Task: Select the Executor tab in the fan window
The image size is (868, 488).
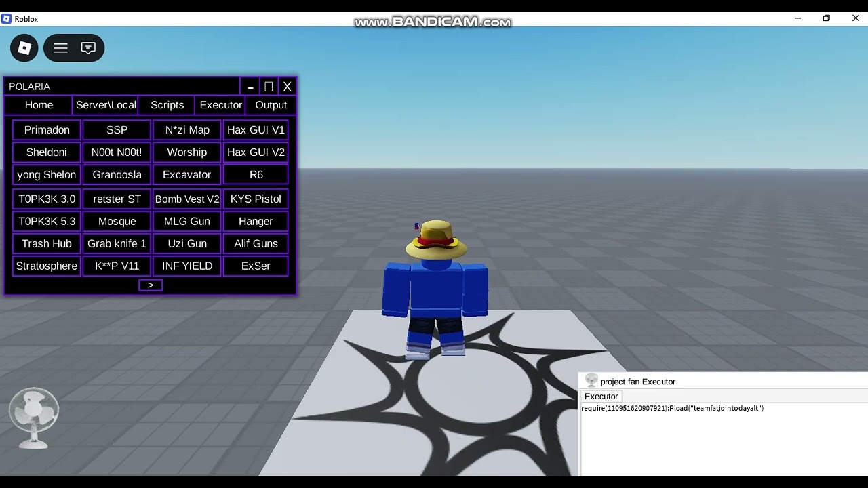Action: pyautogui.click(x=601, y=396)
